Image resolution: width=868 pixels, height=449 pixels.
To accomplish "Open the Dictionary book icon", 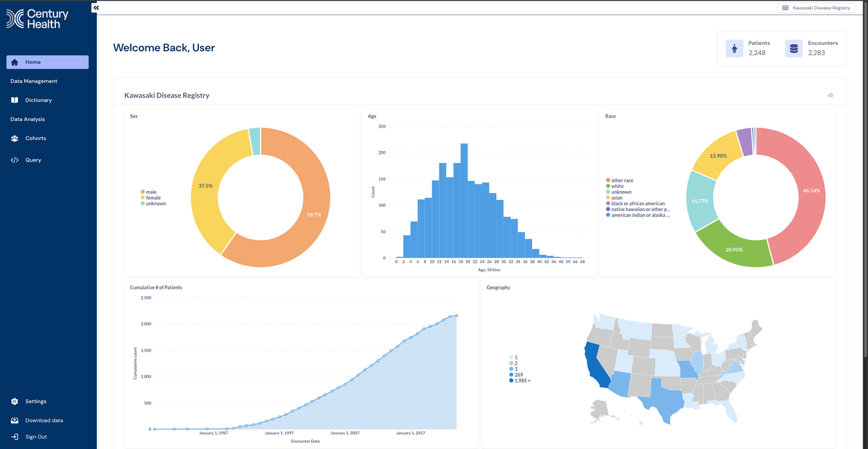I will (15, 100).
